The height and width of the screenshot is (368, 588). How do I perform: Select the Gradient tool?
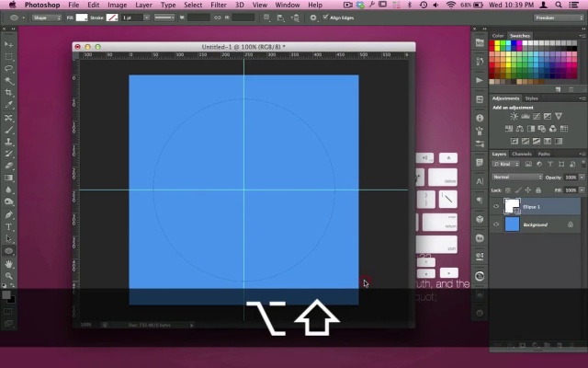(8, 178)
